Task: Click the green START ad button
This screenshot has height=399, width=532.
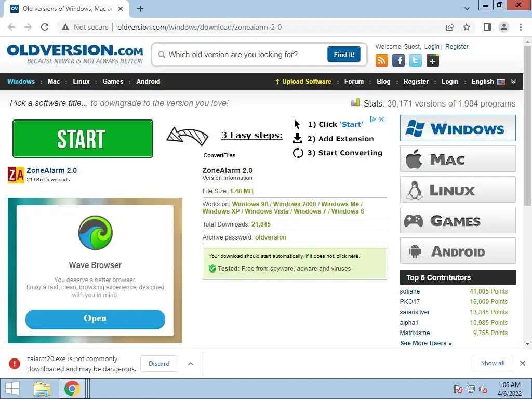Action: [x=83, y=139]
